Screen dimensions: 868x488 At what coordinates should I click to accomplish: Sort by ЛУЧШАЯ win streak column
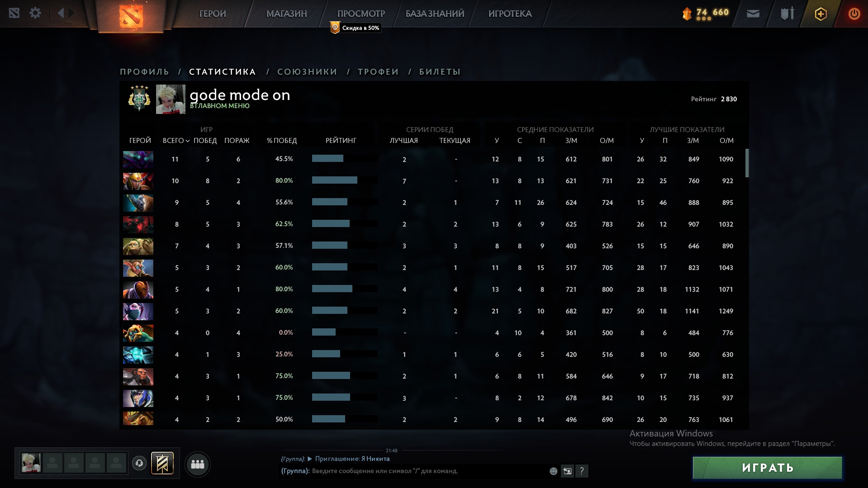pos(404,141)
